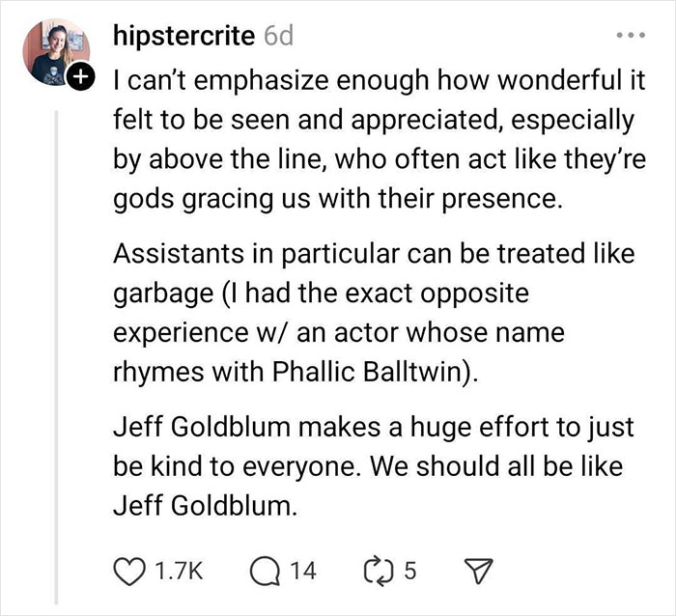Click the vertical thread line beside the post
This screenshot has width=676, height=616.
[57, 338]
